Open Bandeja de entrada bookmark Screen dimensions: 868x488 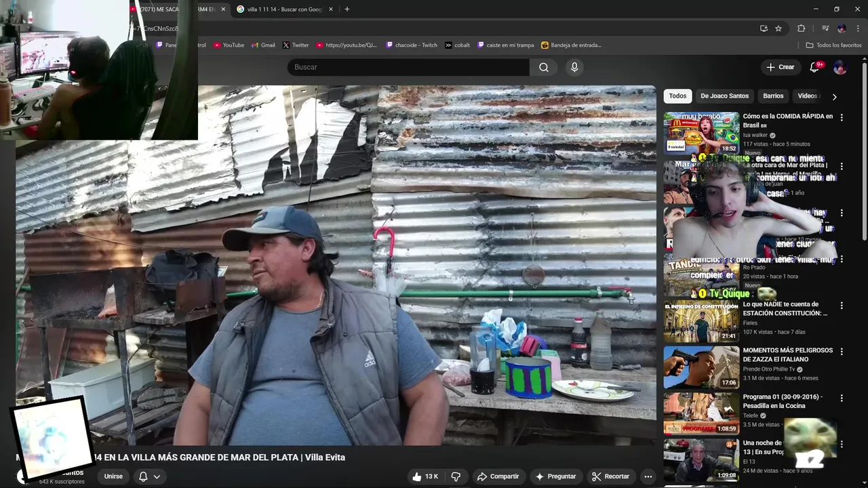click(x=572, y=45)
